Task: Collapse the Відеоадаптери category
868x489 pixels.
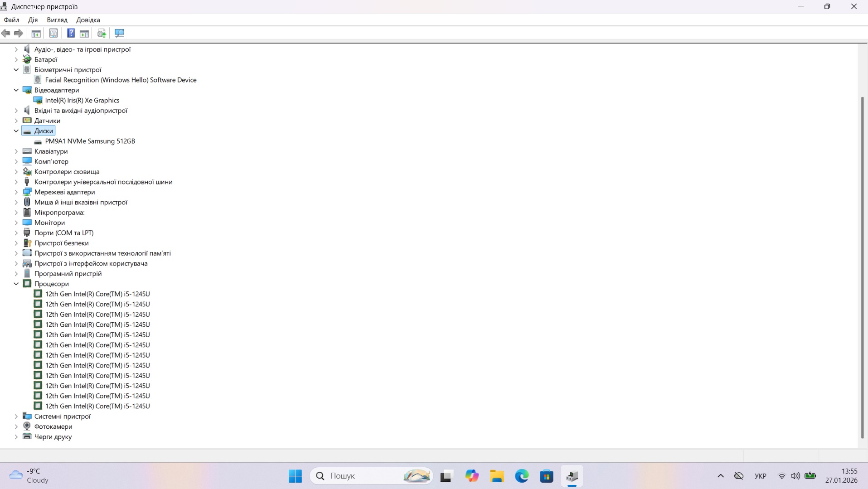Action: coord(16,90)
